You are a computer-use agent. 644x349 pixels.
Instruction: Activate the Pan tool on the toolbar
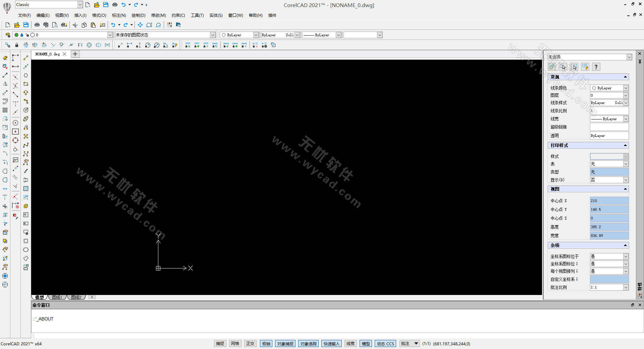click(140, 25)
